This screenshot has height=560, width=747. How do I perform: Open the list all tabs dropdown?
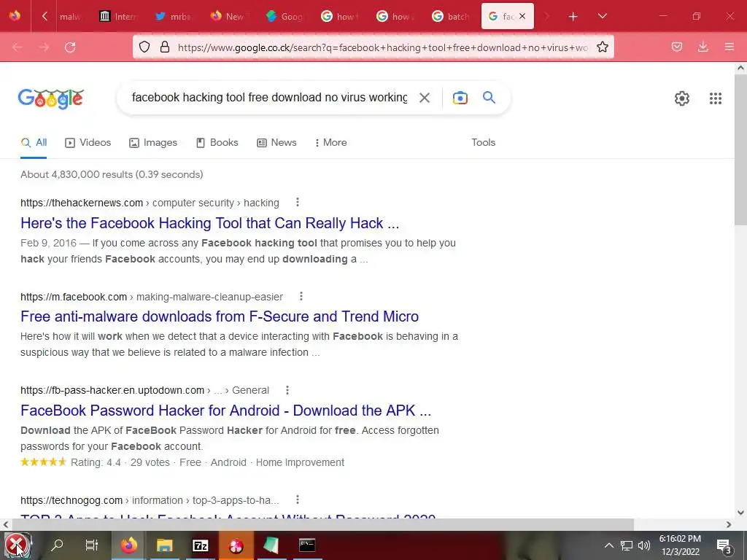tap(602, 16)
